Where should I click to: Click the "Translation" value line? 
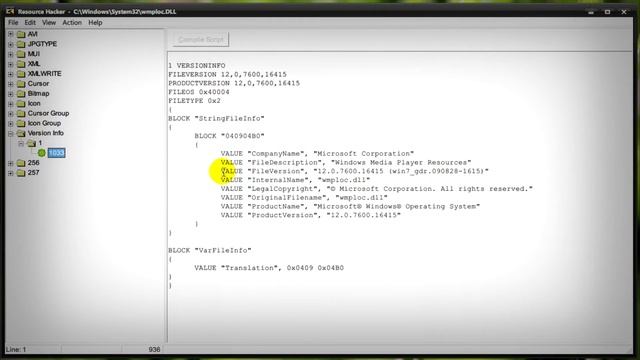(269, 268)
